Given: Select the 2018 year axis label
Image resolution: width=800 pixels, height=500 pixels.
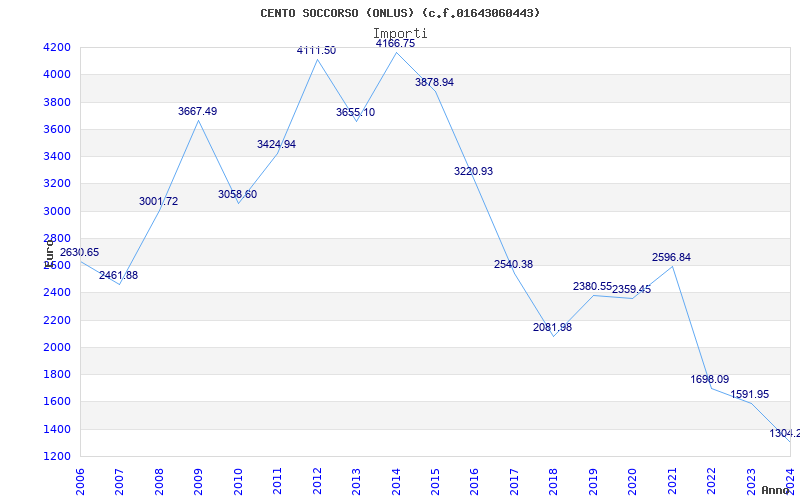Looking at the screenshot, I should [x=554, y=482].
